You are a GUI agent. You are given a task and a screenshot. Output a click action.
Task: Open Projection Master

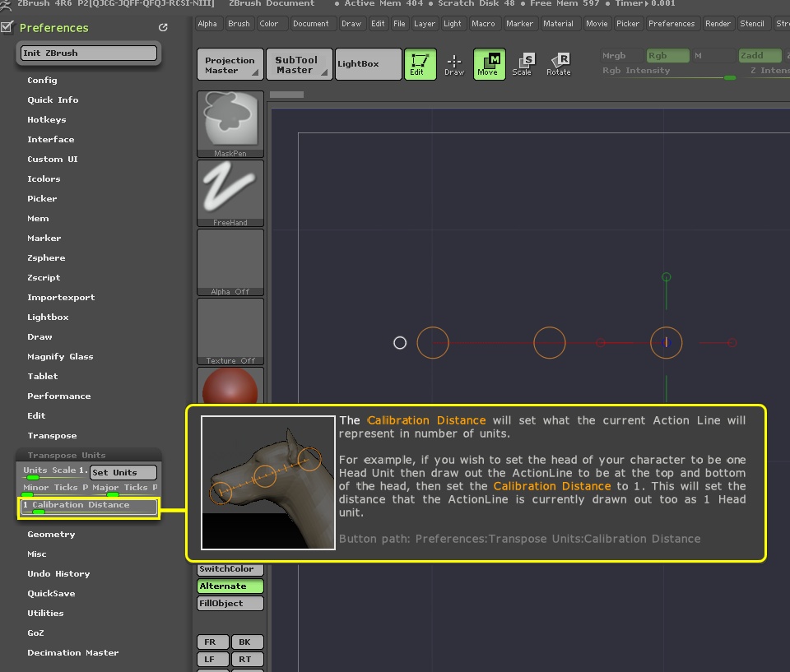tap(230, 64)
